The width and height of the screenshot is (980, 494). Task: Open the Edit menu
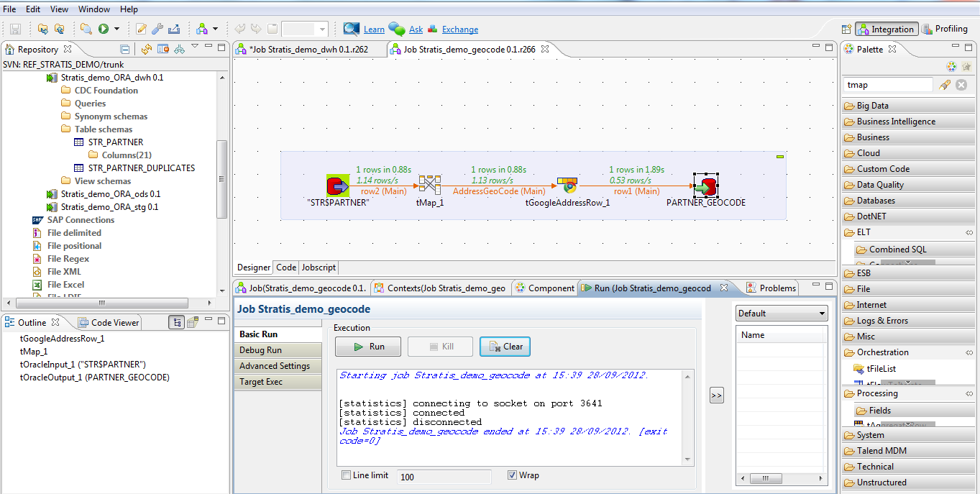[x=33, y=9]
